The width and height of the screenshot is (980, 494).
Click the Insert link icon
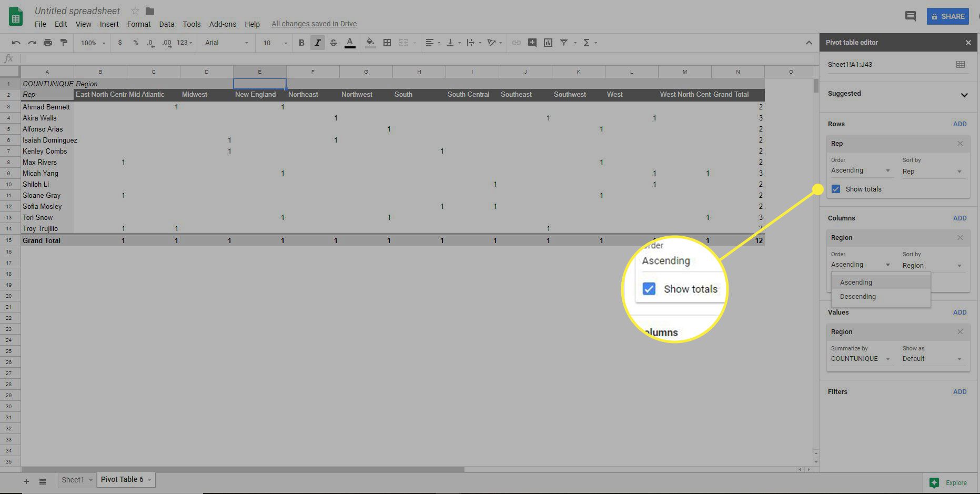pos(517,43)
